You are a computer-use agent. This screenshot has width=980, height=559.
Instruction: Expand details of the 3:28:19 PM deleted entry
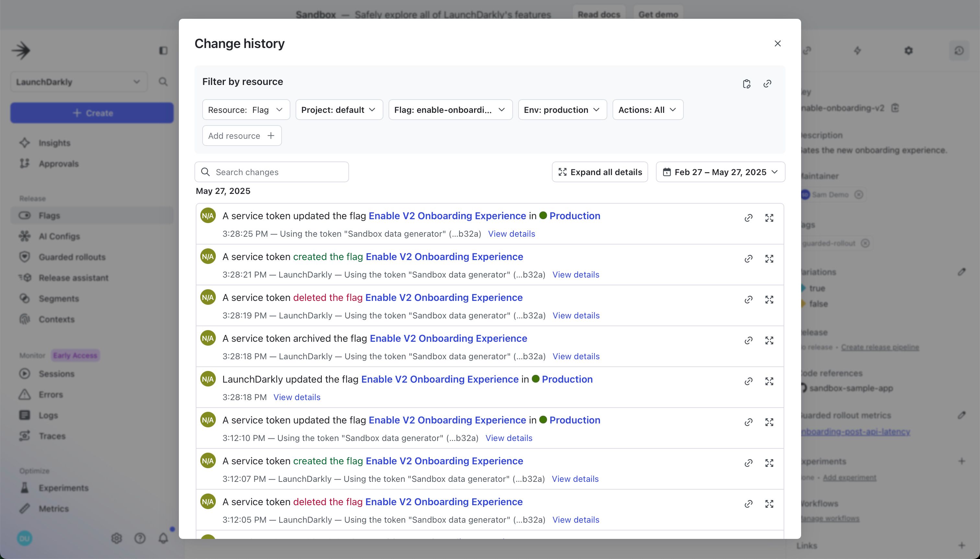(769, 300)
